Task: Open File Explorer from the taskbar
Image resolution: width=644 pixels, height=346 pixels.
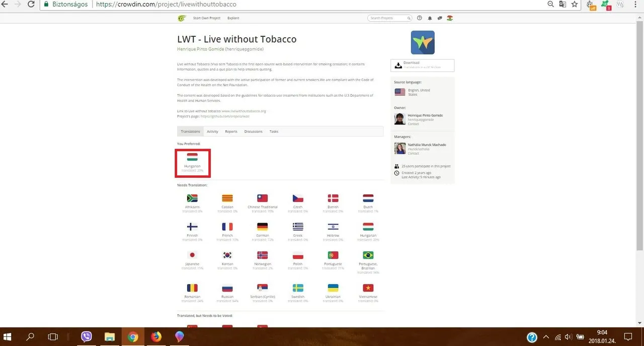Action: pyautogui.click(x=110, y=336)
